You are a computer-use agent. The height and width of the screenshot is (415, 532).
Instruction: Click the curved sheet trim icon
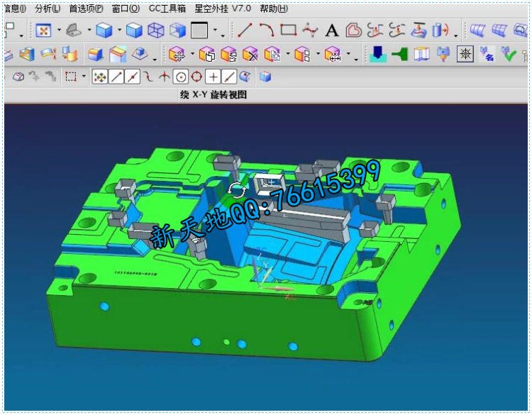[48, 54]
